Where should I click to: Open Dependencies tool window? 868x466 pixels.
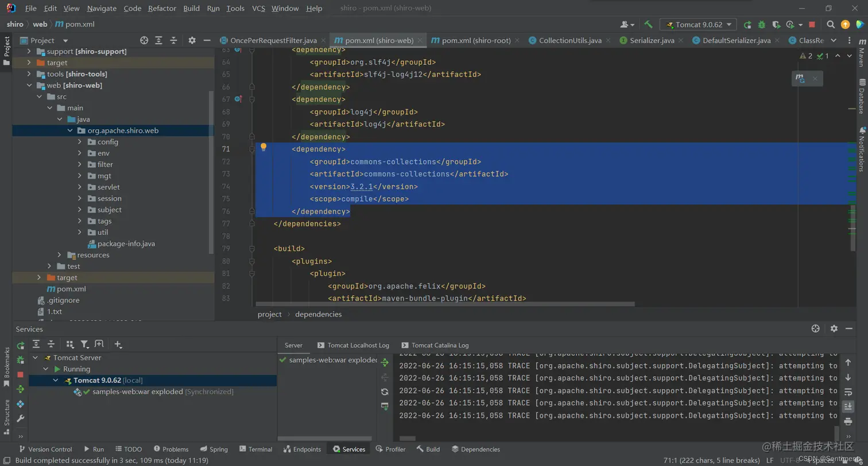click(x=475, y=449)
